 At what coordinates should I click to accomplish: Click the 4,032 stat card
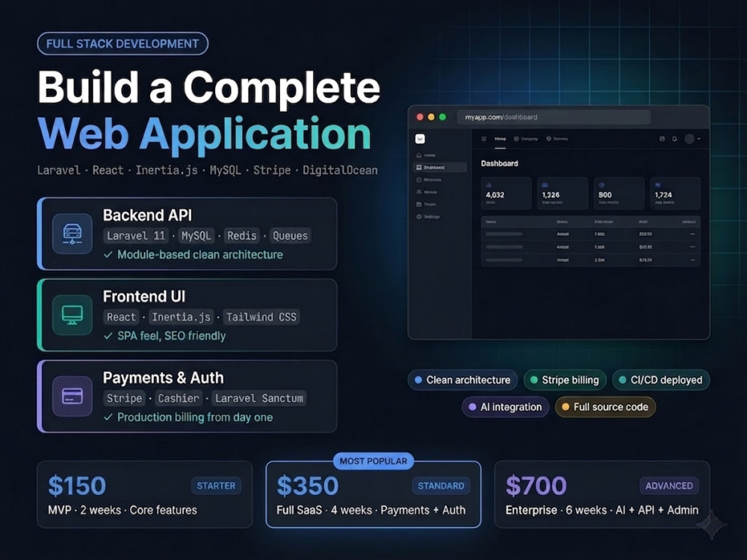506,193
